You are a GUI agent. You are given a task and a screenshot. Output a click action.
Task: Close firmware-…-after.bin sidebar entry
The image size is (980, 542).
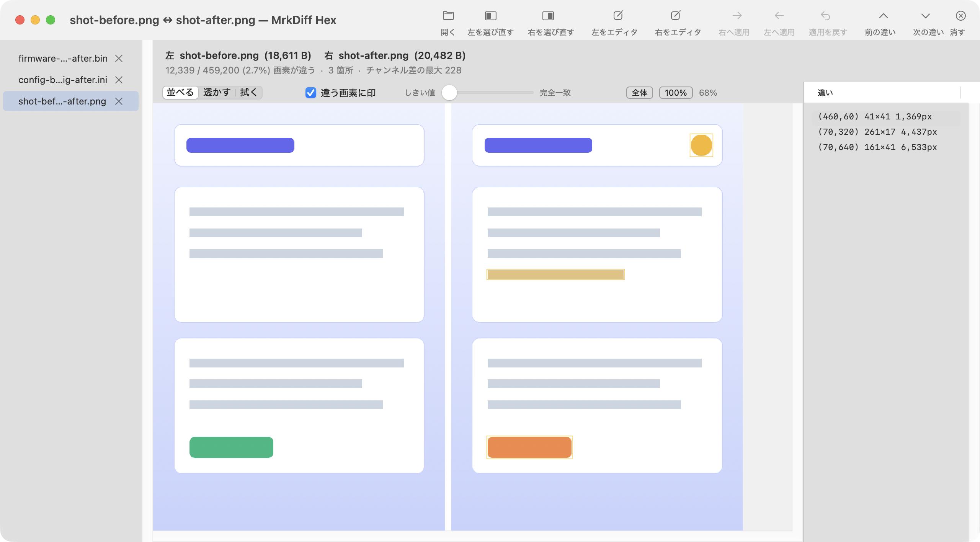[x=119, y=59]
